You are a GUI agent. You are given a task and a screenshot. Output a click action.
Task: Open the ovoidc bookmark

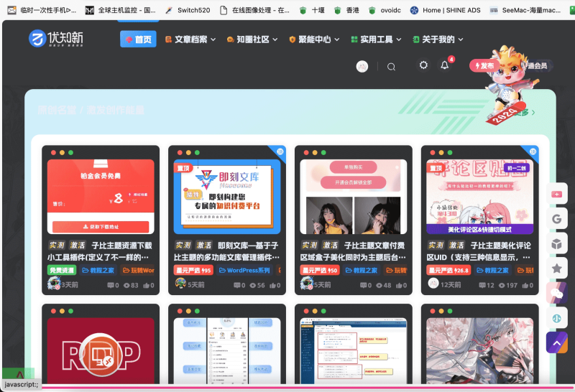[x=385, y=10]
